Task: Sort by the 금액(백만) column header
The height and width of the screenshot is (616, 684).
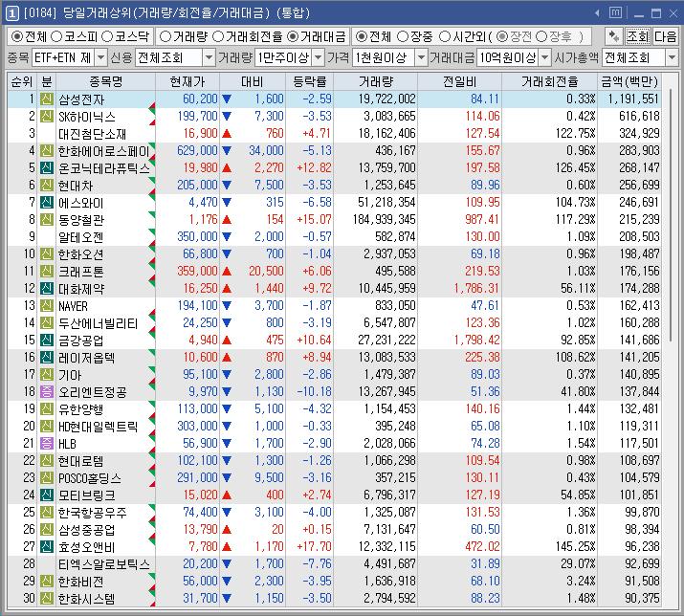Action: click(629, 81)
